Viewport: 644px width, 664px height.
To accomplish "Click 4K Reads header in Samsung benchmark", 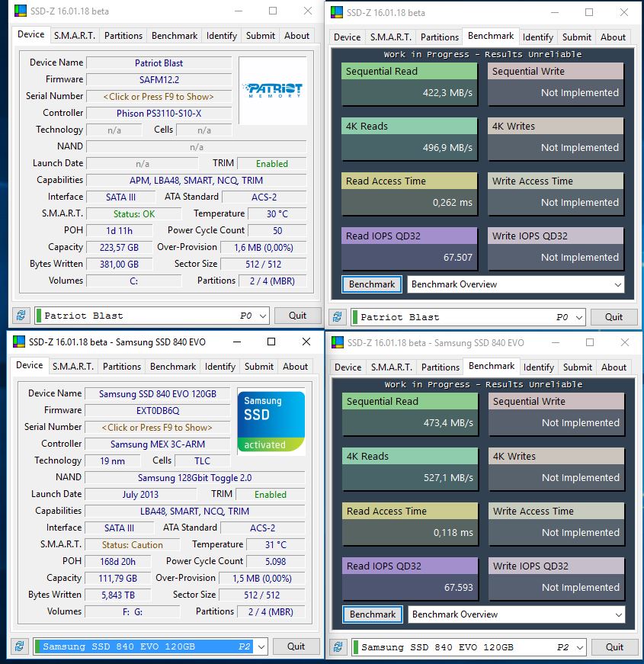I will click(410, 456).
